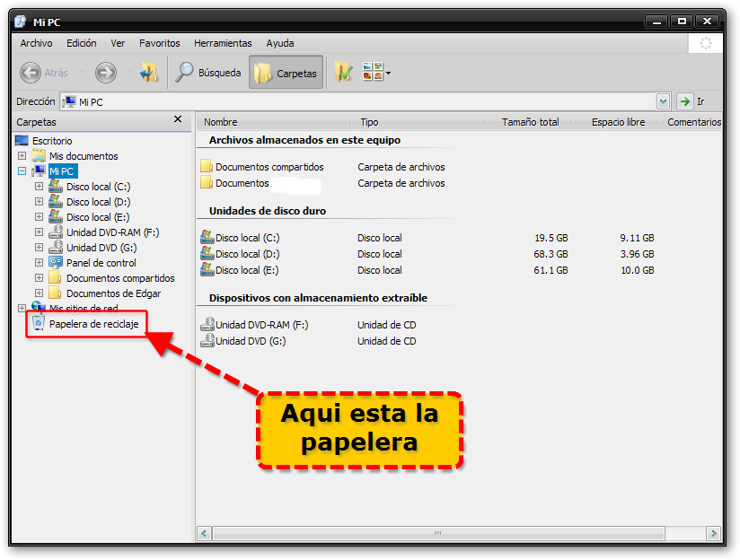The height and width of the screenshot is (560, 740).
Task: Collapse the Mi PC tree node
Action: tap(21, 171)
